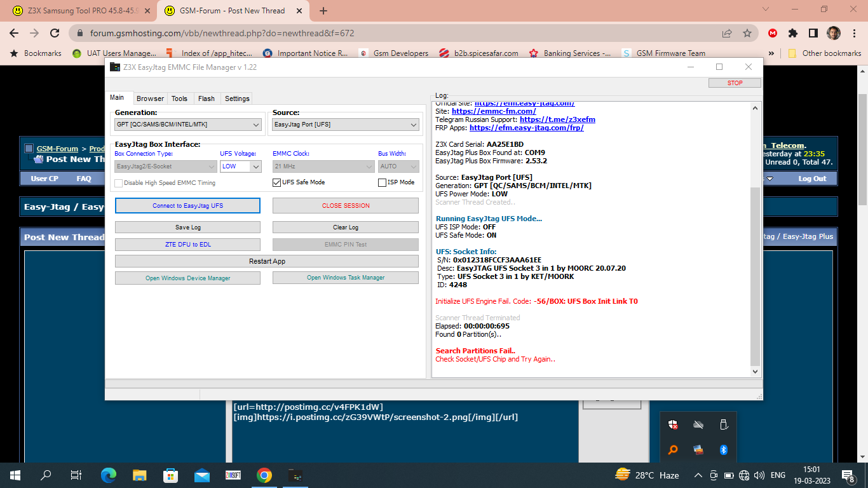Click Connect to EasyJtag UFS button
This screenshot has width=868, height=488.
coord(187,206)
